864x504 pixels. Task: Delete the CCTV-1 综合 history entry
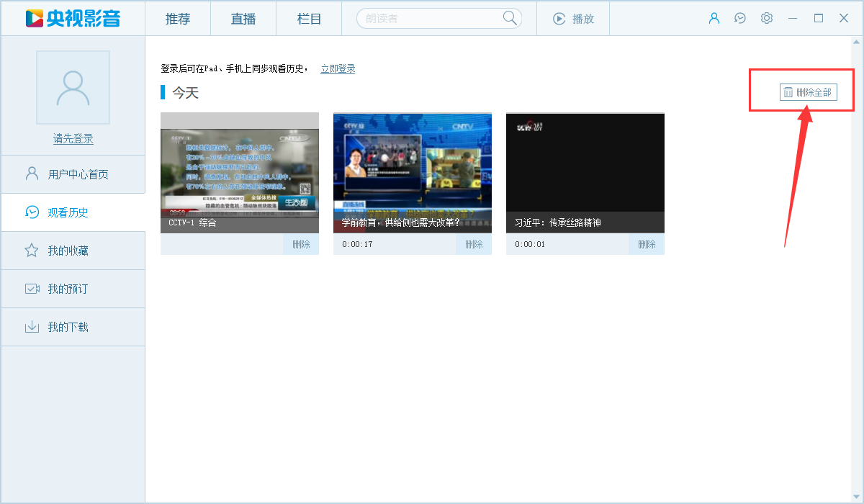point(300,244)
